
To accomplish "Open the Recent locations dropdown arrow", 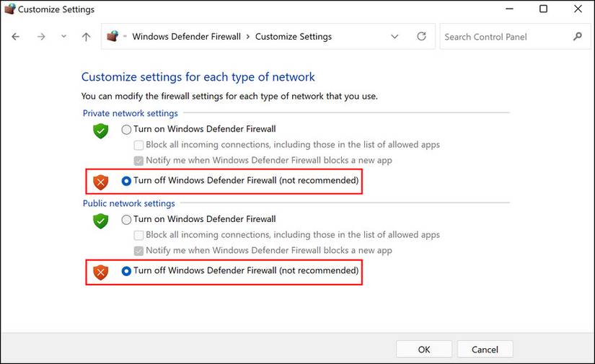I will click(x=63, y=37).
